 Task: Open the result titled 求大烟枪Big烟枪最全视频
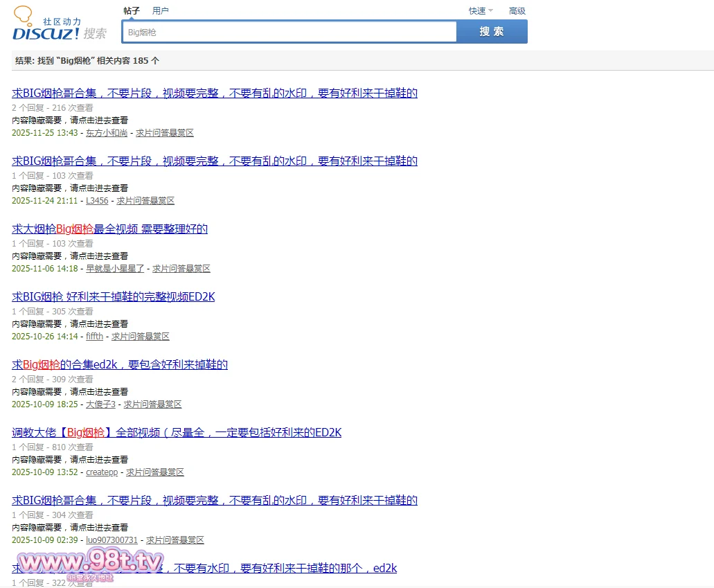click(109, 229)
